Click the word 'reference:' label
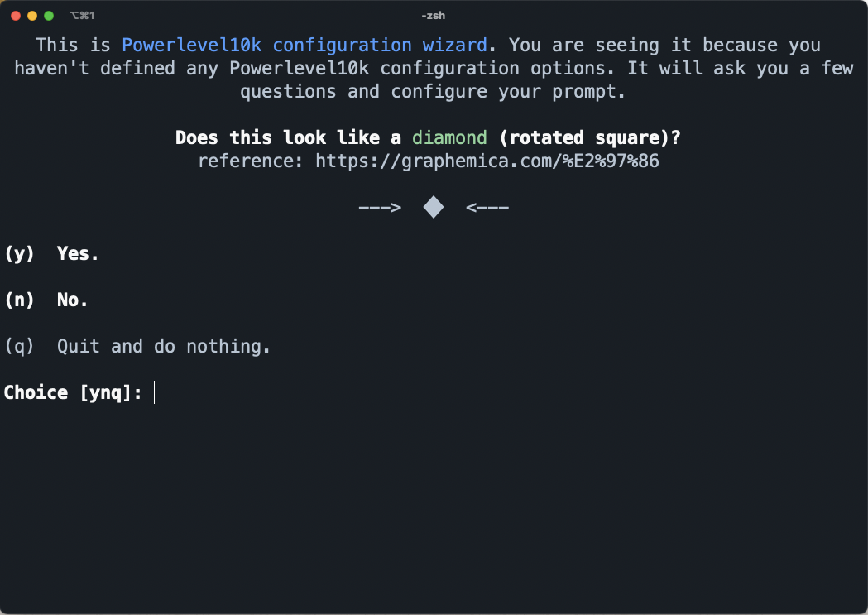868x615 pixels. click(251, 161)
